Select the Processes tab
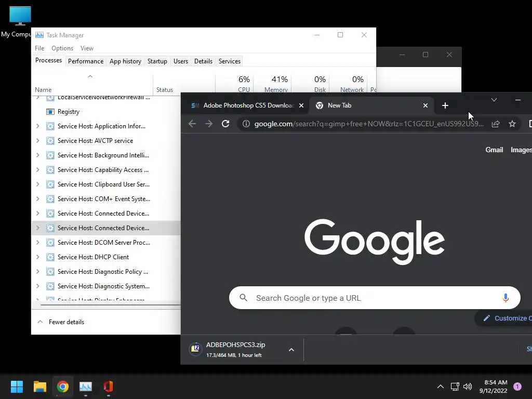 (48, 60)
